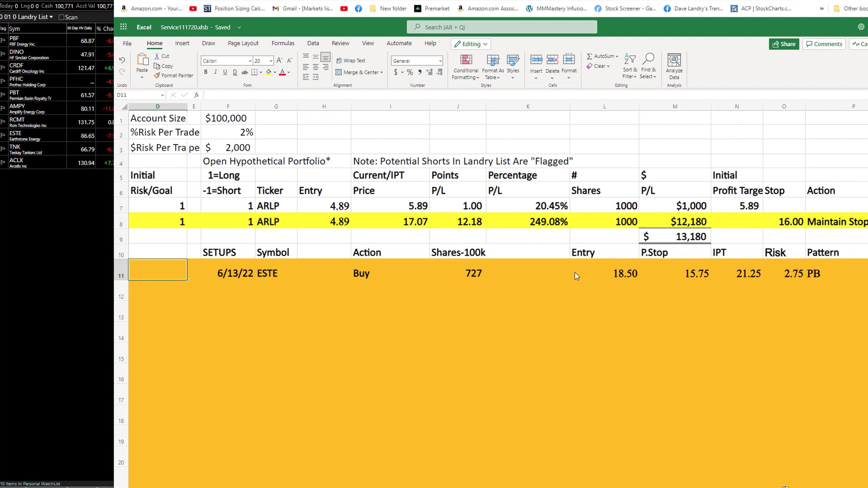Viewport: 868px width, 488px height.
Task: Apply percent style to the cell
Action: click(x=410, y=72)
